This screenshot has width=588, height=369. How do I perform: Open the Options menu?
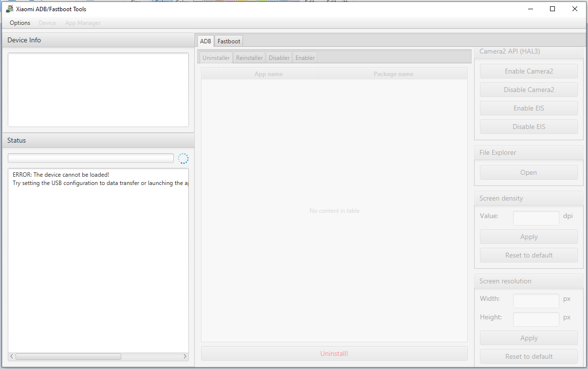click(x=20, y=23)
